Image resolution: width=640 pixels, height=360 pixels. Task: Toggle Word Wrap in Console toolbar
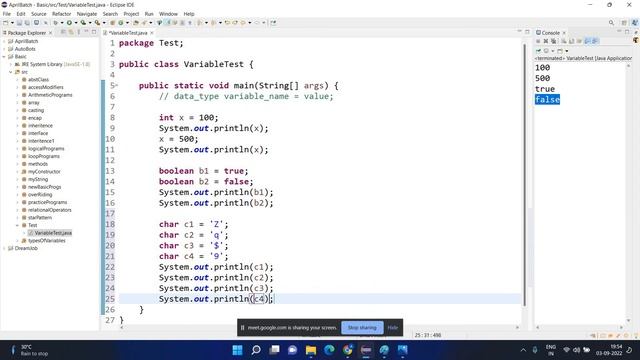[579, 41]
